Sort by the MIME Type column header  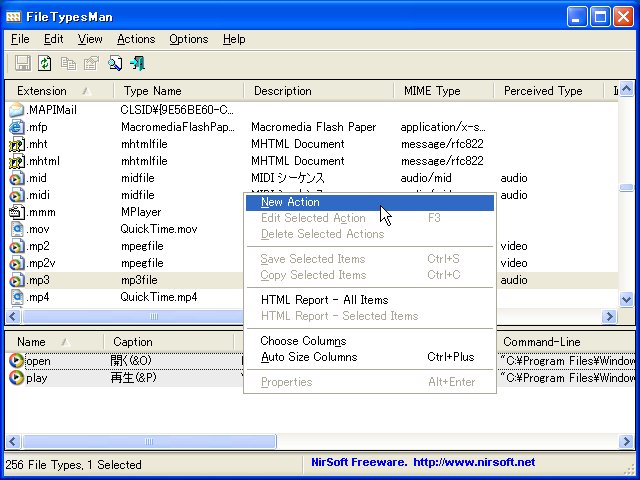[444, 91]
